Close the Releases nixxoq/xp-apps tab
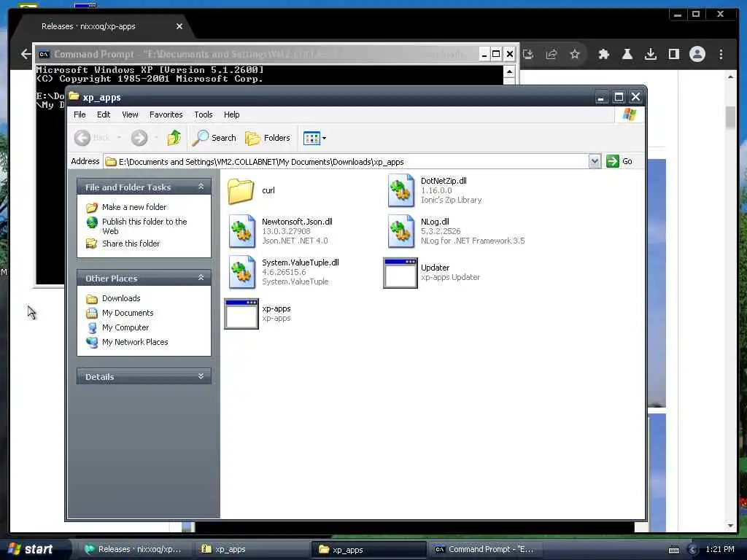Image resolution: width=747 pixels, height=560 pixels. click(179, 26)
